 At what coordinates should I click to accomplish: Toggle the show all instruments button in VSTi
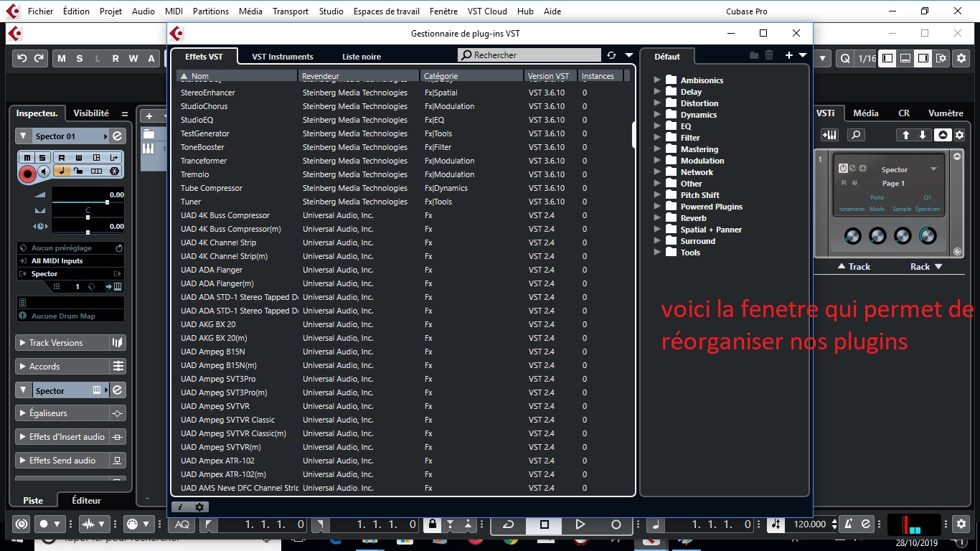(x=942, y=135)
